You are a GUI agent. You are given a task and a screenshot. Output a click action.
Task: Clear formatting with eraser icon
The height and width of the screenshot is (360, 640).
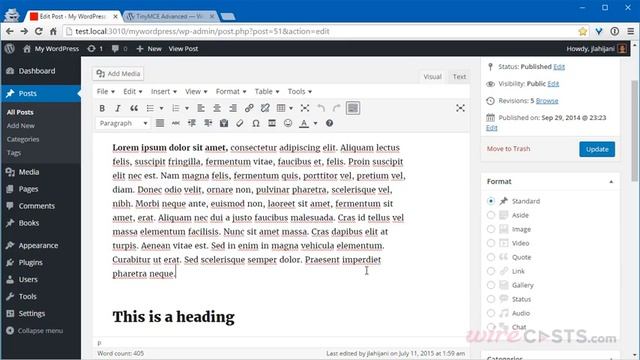pyautogui.click(x=240, y=123)
